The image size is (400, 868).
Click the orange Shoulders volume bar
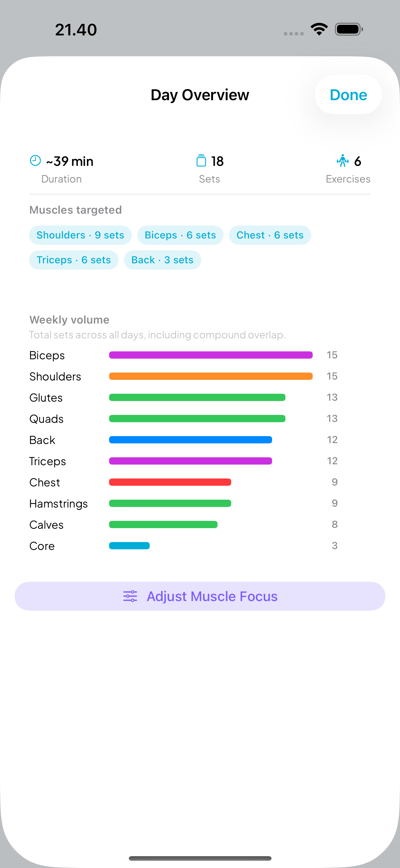click(211, 376)
